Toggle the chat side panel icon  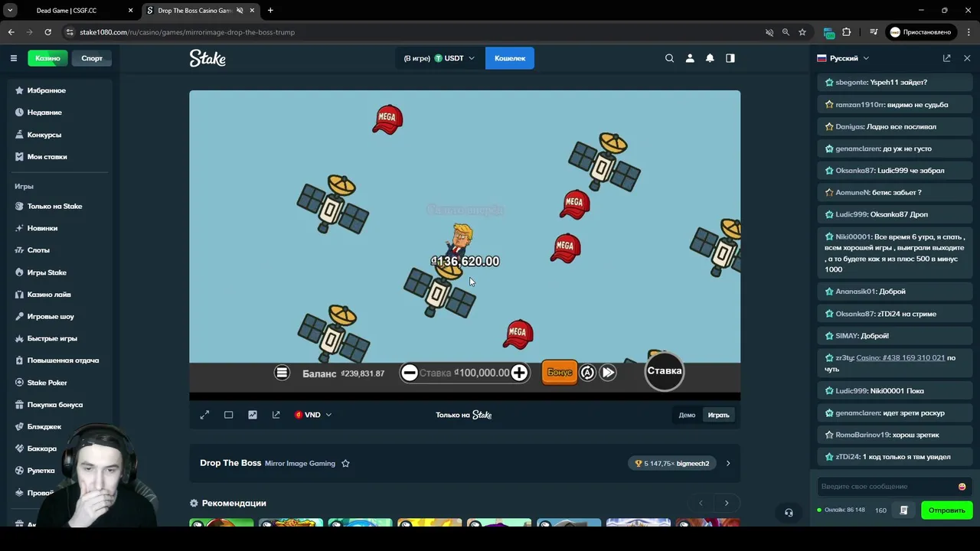click(730, 58)
